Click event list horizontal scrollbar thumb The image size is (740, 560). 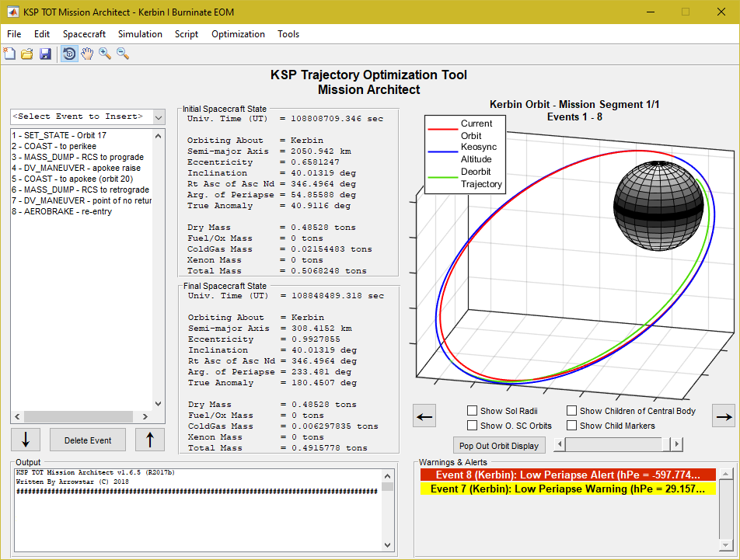point(79,417)
